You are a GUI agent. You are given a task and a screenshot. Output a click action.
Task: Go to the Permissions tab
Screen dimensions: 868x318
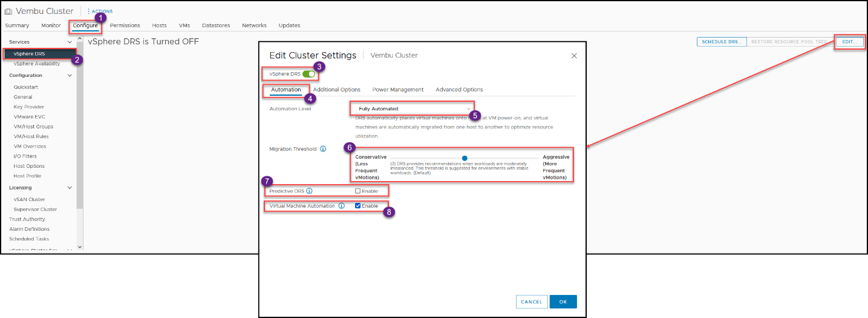pyautogui.click(x=125, y=25)
